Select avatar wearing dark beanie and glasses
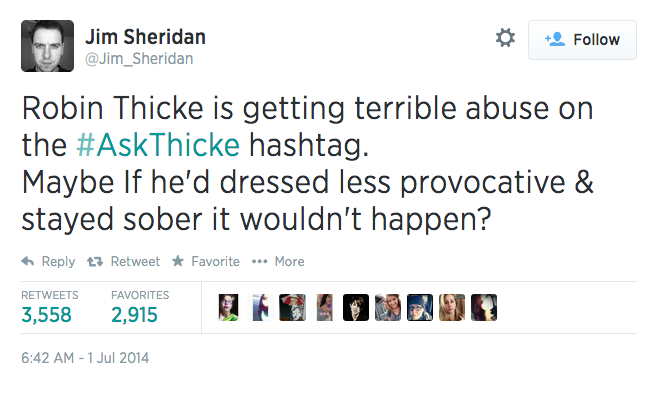This screenshot has width=666, height=393. pos(420,307)
